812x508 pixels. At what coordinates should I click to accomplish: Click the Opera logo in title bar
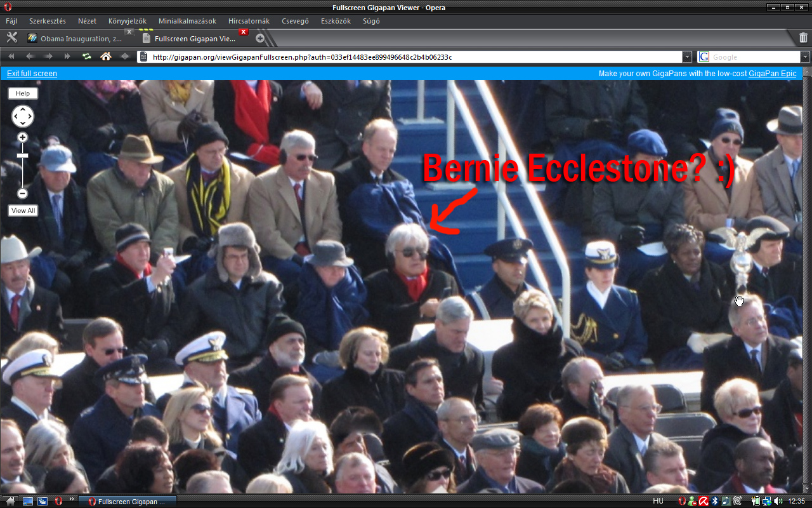tap(7, 8)
